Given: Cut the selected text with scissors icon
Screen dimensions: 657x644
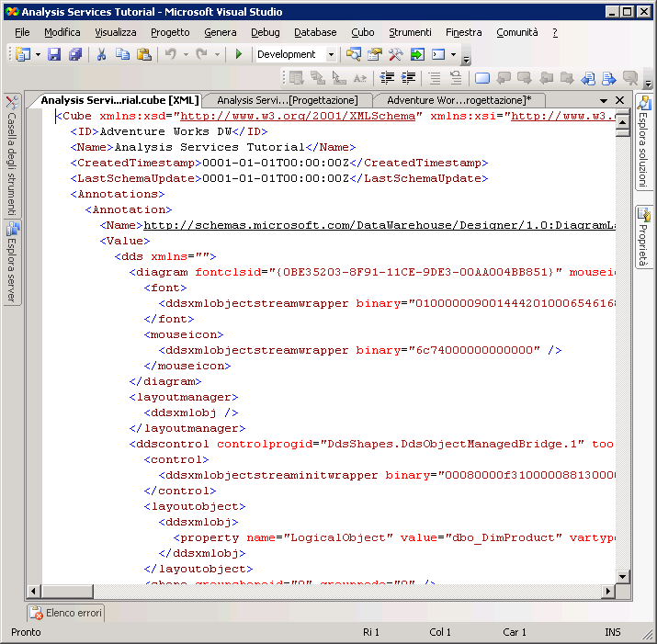Looking at the screenshot, I should coord(101,54).
